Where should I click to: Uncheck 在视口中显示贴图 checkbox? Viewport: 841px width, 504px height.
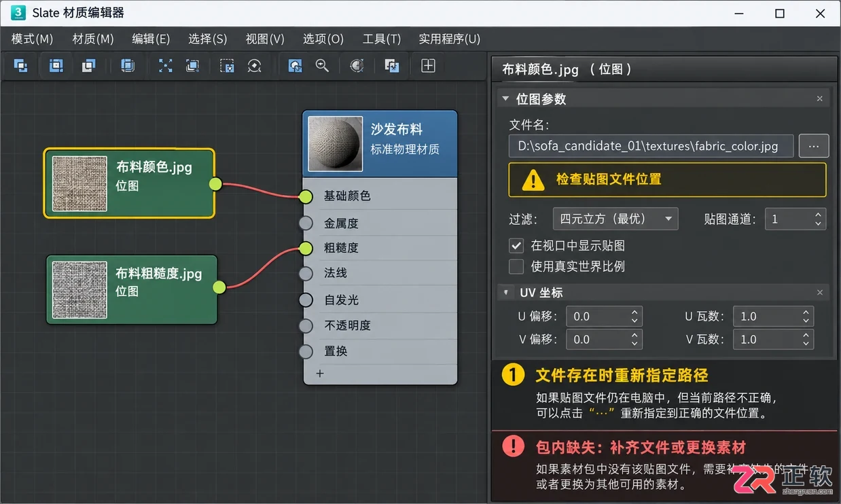517,245
